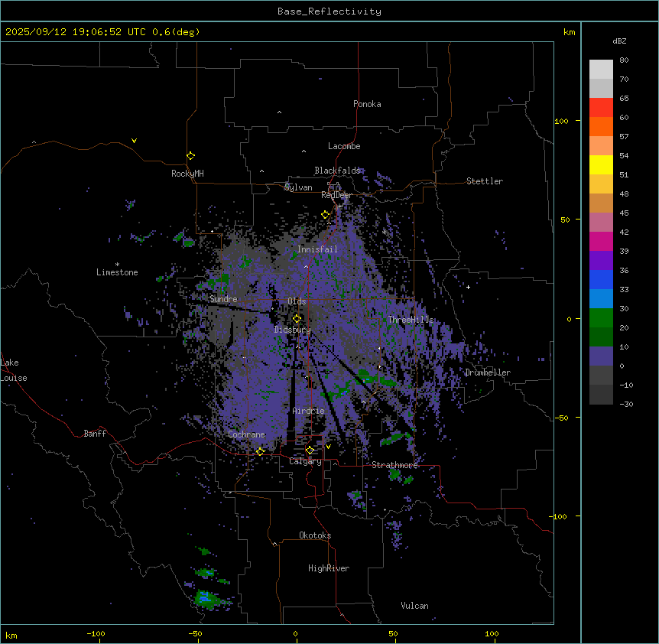Click the blue 36 dBZ legend swatch

click(x=601, y=279)
